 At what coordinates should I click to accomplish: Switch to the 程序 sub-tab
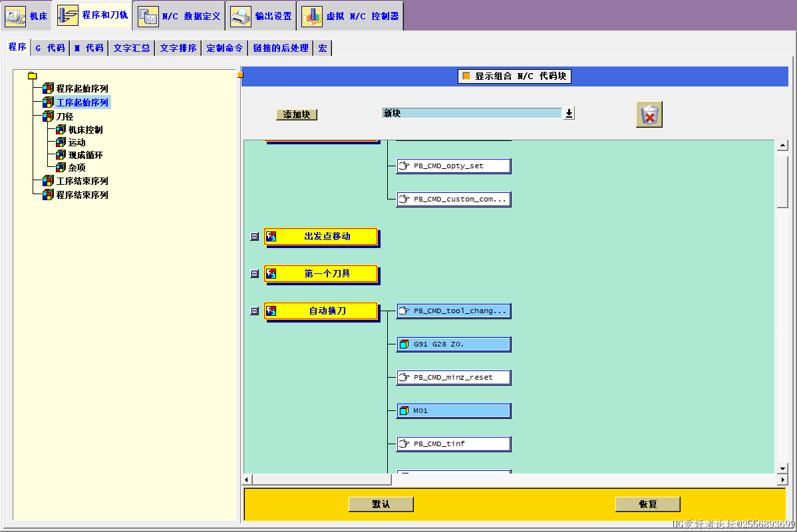(x=17, y=47)
